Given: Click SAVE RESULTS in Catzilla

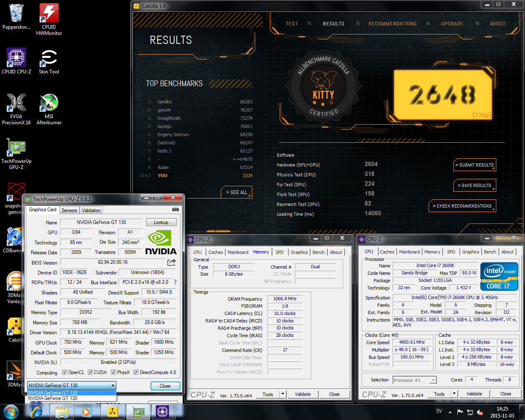Looking at the screenshot, I should [475, 185].
